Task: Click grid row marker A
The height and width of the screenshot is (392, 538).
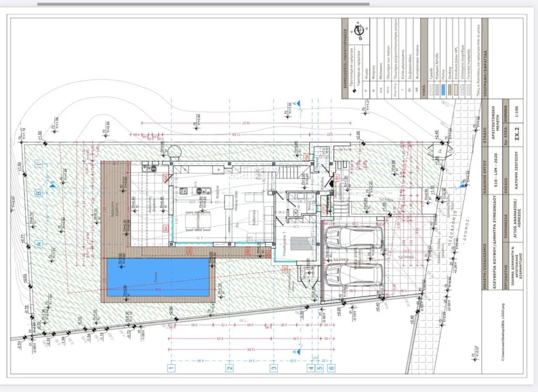Action: coord(39,244)
